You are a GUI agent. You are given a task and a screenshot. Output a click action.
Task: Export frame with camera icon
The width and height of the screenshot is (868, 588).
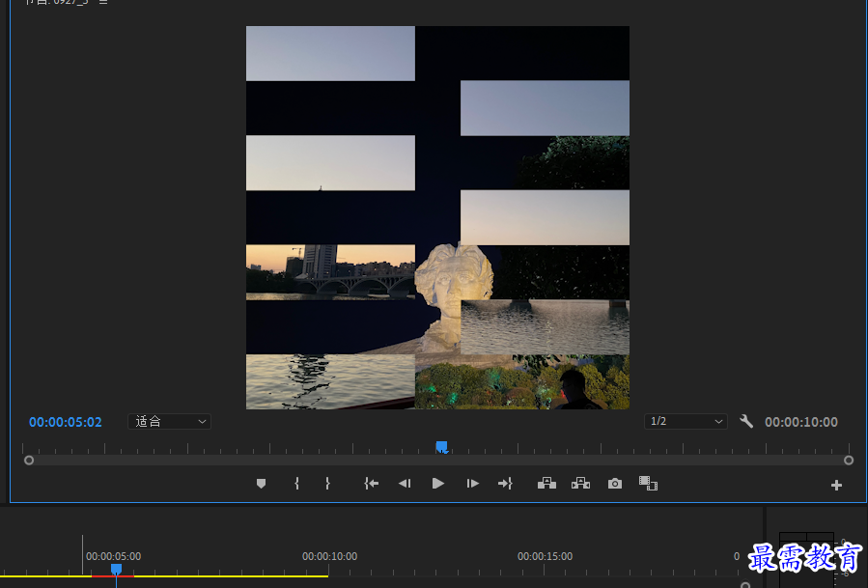coord(614,484)
